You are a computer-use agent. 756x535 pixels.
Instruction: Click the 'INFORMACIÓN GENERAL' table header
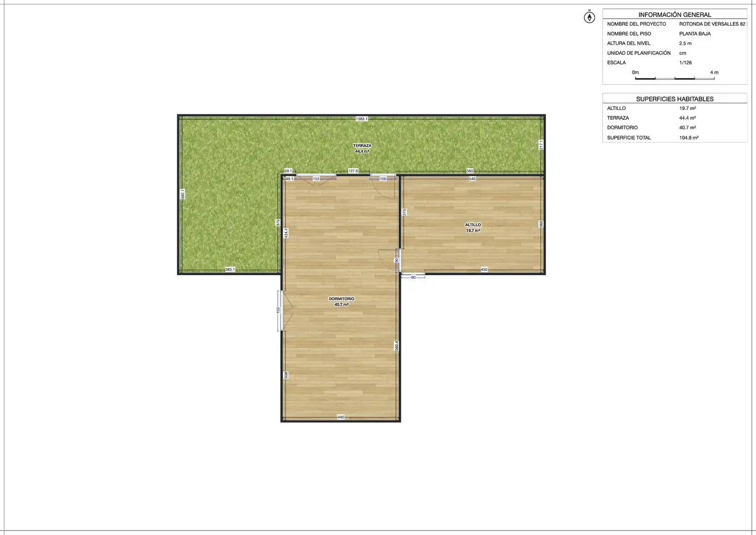tap(674, 15)
